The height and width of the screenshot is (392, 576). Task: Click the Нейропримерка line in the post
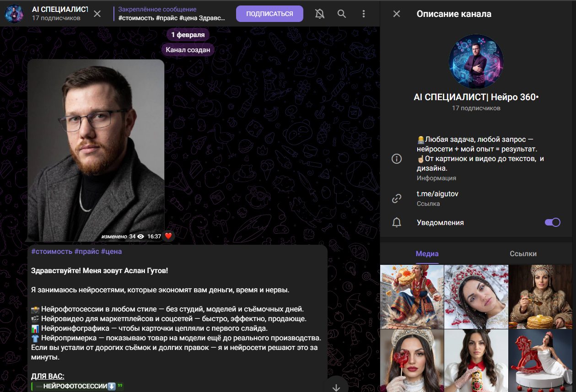(176, 338)
